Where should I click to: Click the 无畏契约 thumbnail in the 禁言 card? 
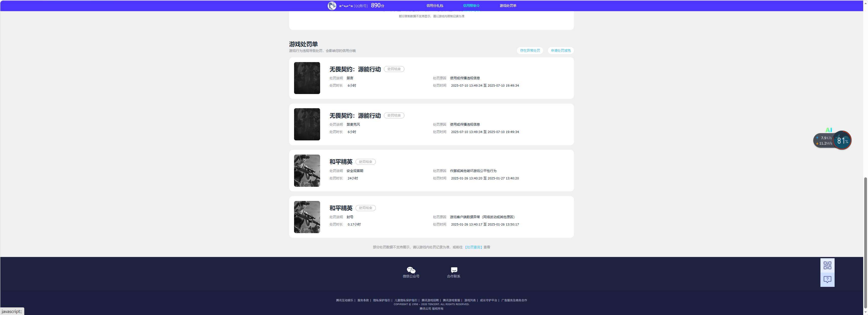coord(307,78)
